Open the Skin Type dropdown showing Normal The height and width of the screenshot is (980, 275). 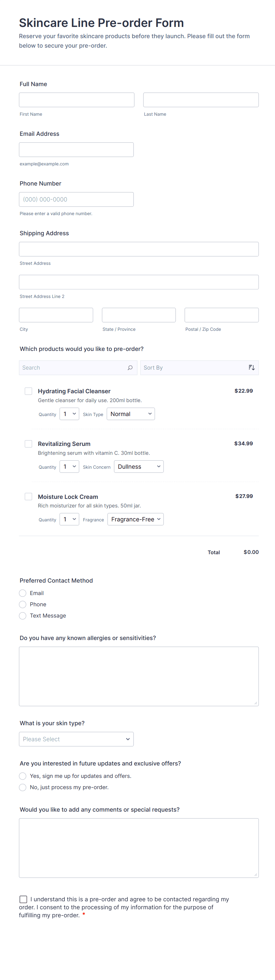130,414
